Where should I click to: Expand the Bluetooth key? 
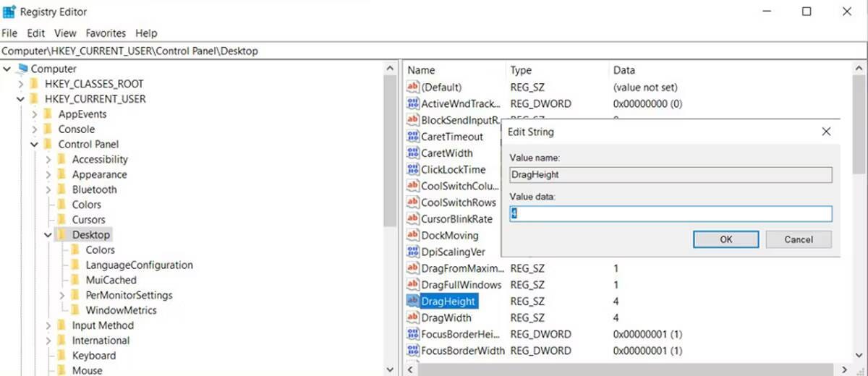coord(48,189)
